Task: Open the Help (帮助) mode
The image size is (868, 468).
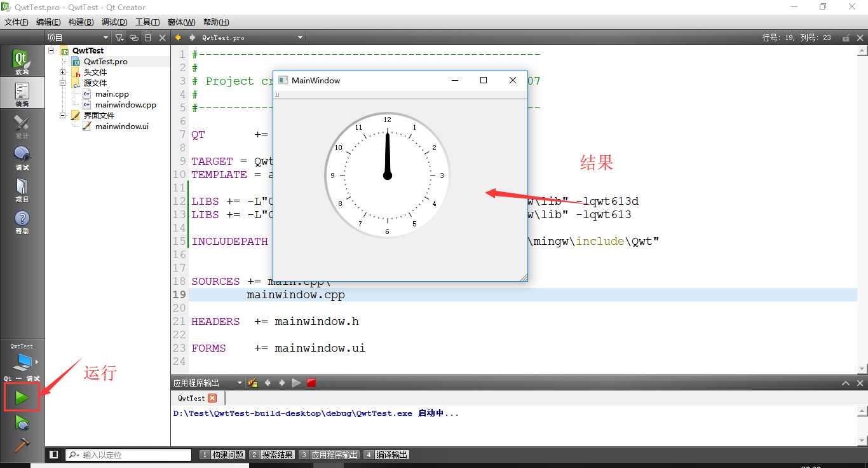Action: click(x=22, y=222)
